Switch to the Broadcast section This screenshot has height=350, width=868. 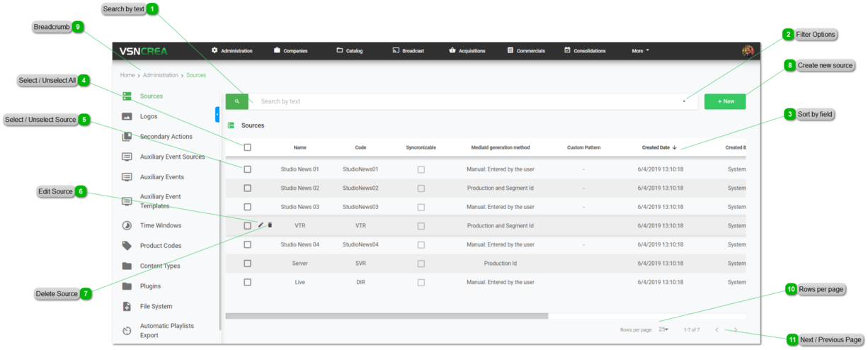(409, 51)
